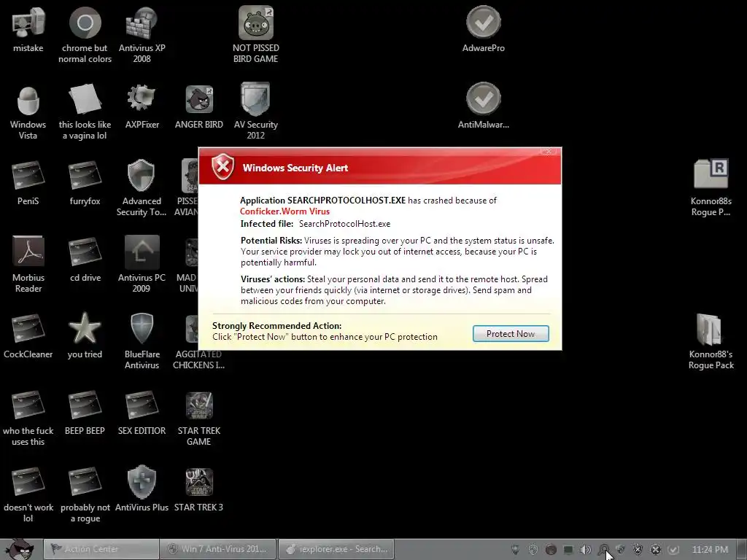Click the Show Desktop strip

coord(741,550)
